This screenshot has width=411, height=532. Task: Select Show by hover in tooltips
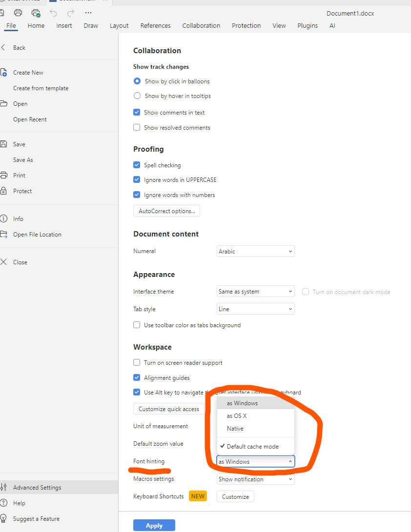137,96
